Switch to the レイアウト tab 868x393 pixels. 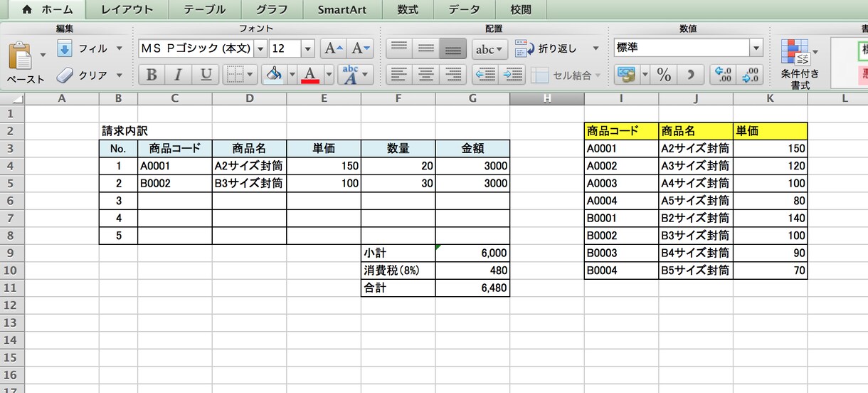coord(127,9)
